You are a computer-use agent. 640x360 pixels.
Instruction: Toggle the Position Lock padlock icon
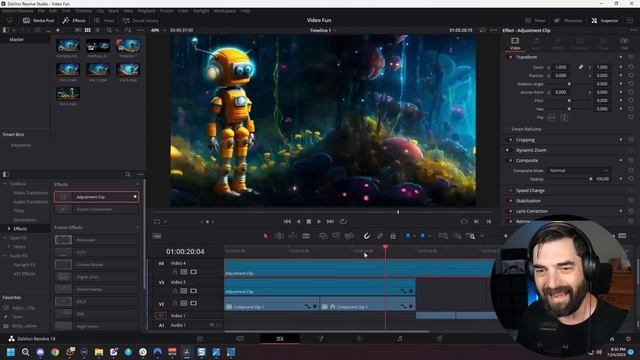(x=393, y=236)
